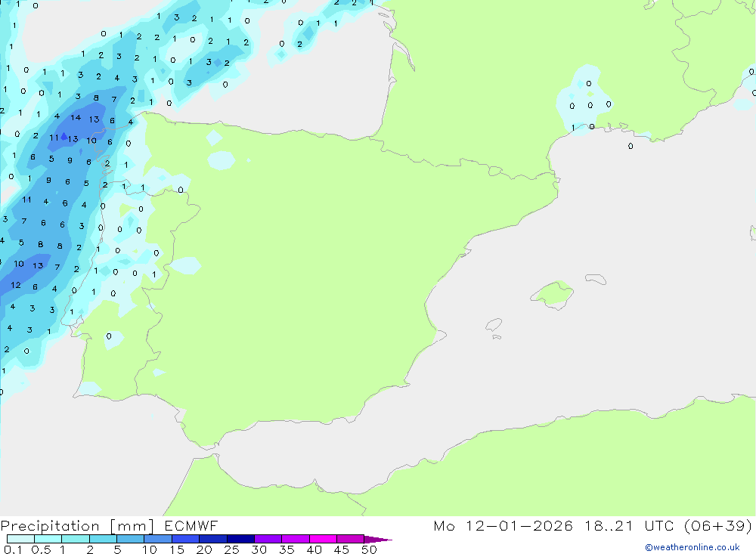Click the '45' legend scale label
This screenshot has width=756, height=554.
click(342, 549)
